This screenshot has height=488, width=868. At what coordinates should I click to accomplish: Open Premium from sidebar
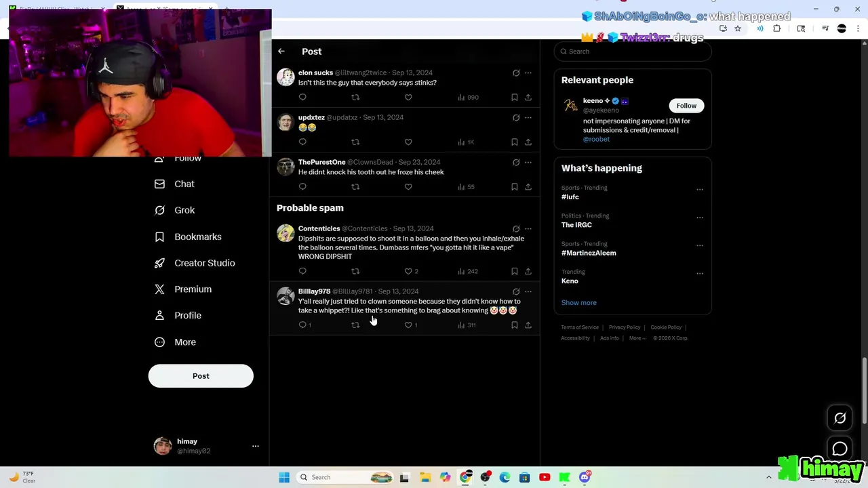[183, 289]
